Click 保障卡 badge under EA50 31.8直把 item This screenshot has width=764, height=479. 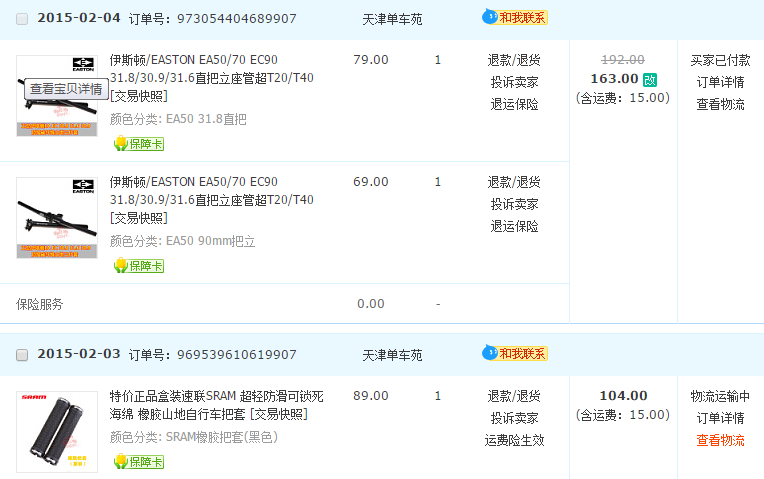(139, 144)
